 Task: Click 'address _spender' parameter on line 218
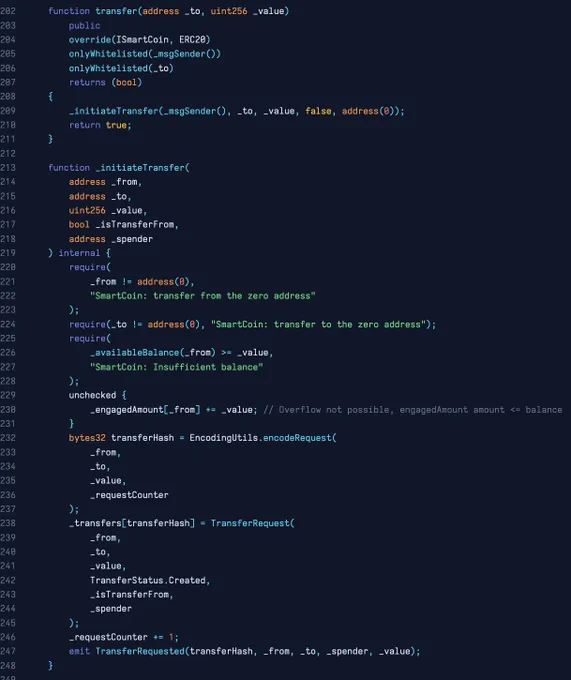pos(111,239)
